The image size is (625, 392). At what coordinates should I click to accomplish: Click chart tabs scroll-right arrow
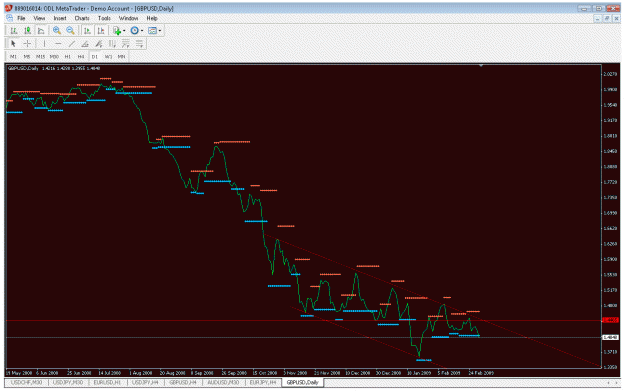coord(616,383)
